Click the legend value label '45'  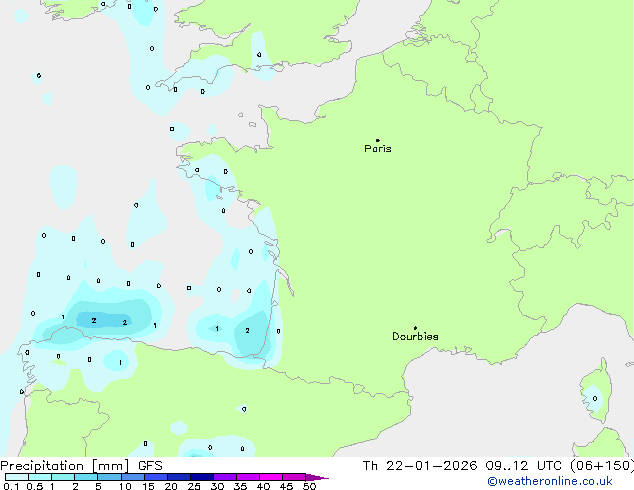(x=286, y=486)
